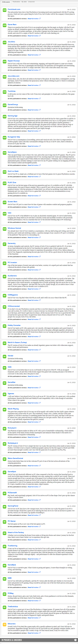Open the Digital Chumps publication link

click(14, 61)
